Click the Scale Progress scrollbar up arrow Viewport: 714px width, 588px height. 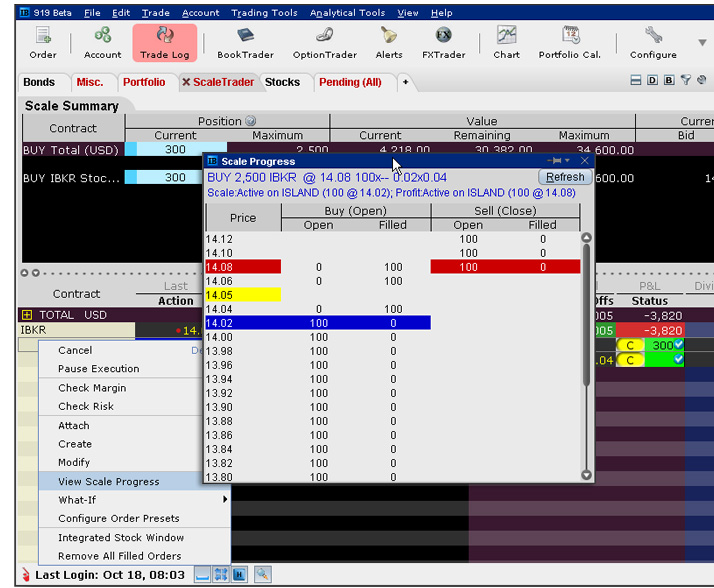586,237
